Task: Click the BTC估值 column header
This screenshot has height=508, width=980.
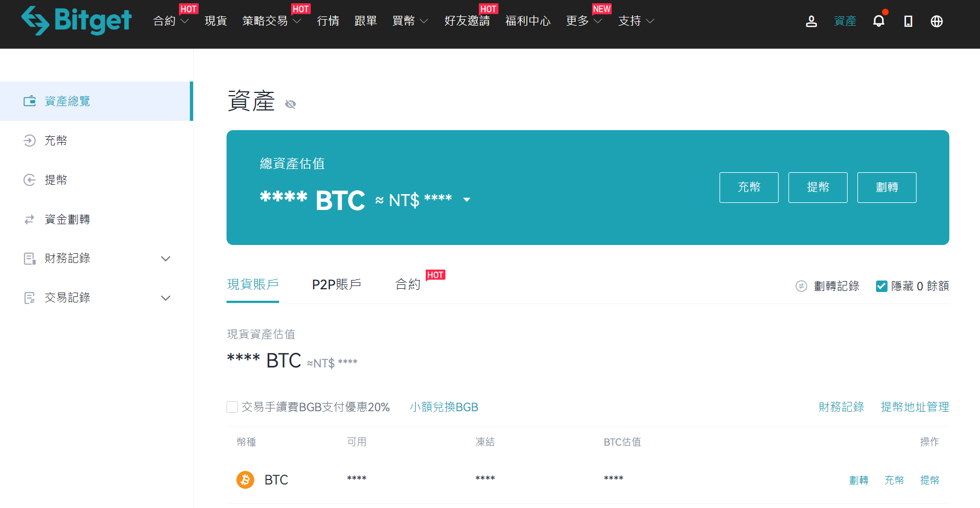Action: point(622,442)
